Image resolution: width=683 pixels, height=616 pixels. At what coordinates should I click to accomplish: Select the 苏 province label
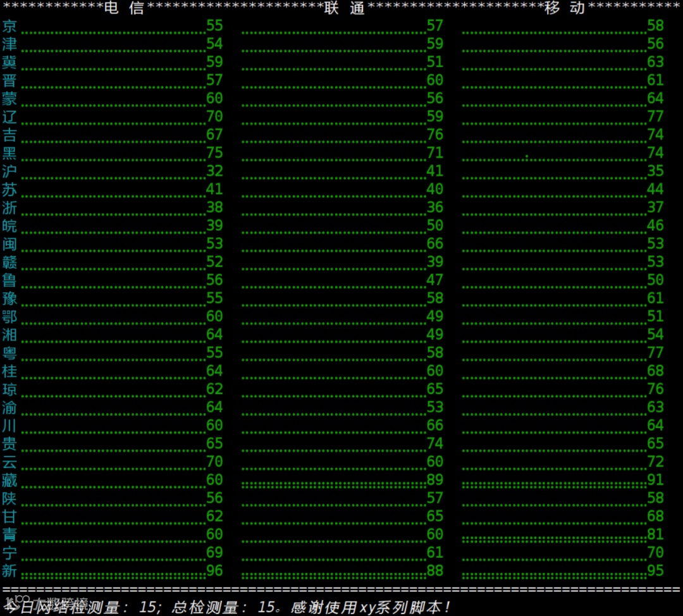[9, 190]
